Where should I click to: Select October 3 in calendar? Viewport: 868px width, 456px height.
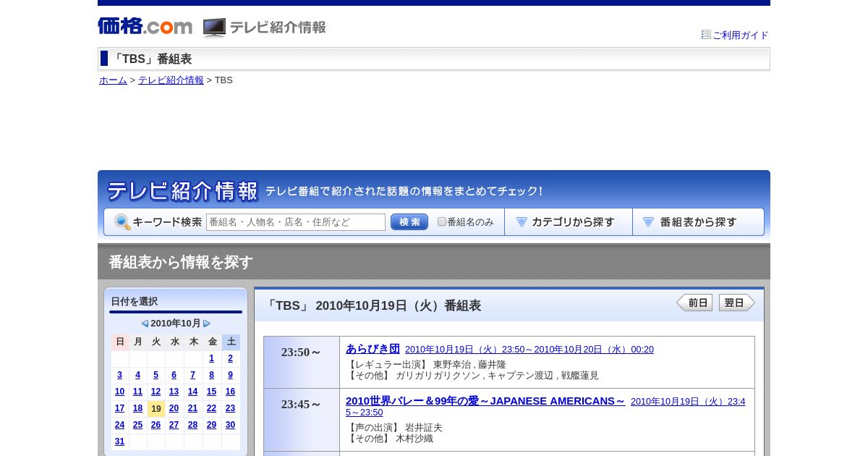(119, 375)
